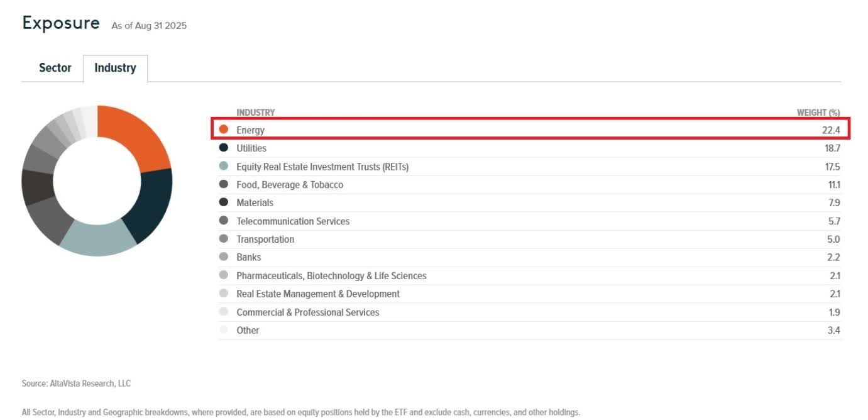Click the Pharmaceuticals, Biotechnology & Life Sciences row

click(331, 275)
